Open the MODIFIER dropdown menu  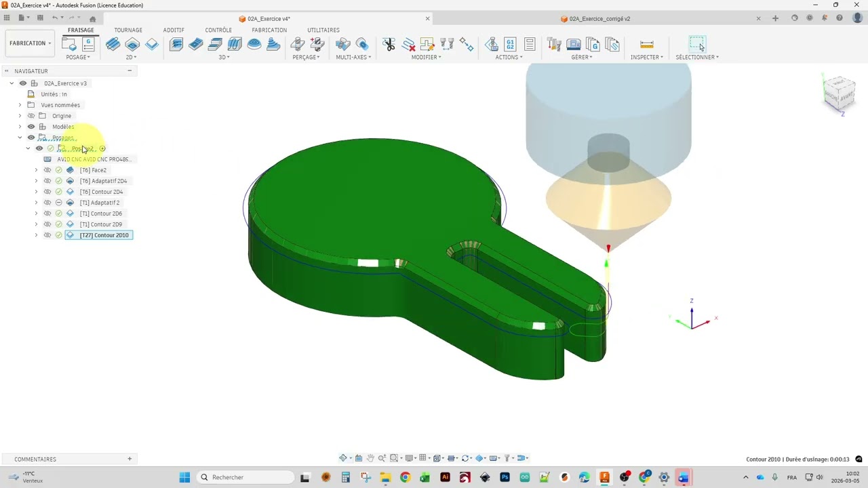(427, 58)
